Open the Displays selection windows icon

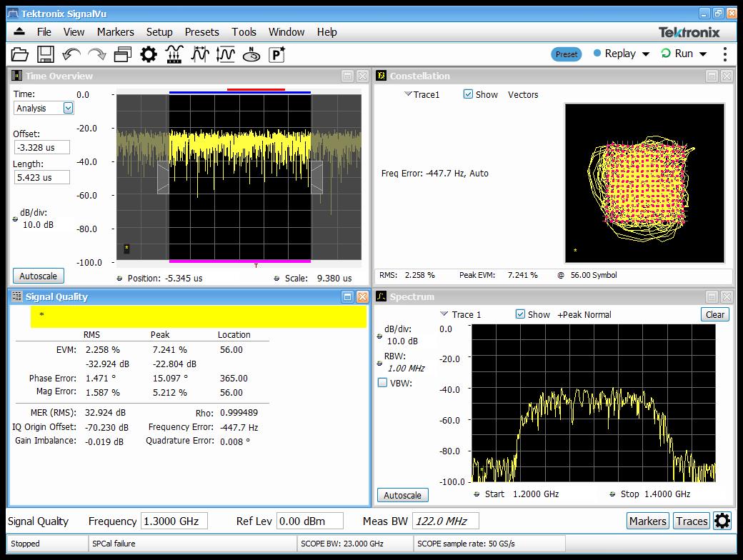pyautogui.click(x=123, y=54)
